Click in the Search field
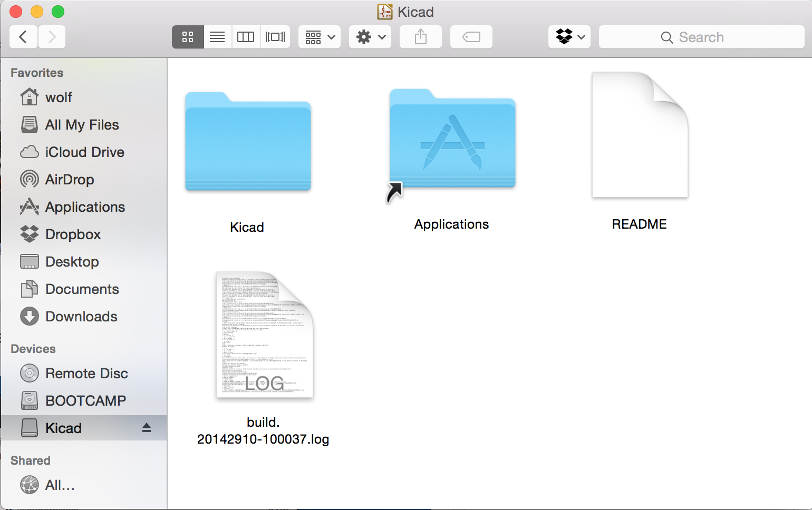The height and width of the screenshot is (510, 812). 701,37
